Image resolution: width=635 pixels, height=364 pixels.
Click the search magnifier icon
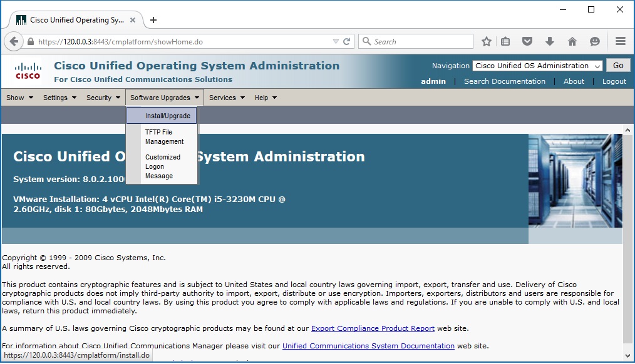tap(366, 41)
